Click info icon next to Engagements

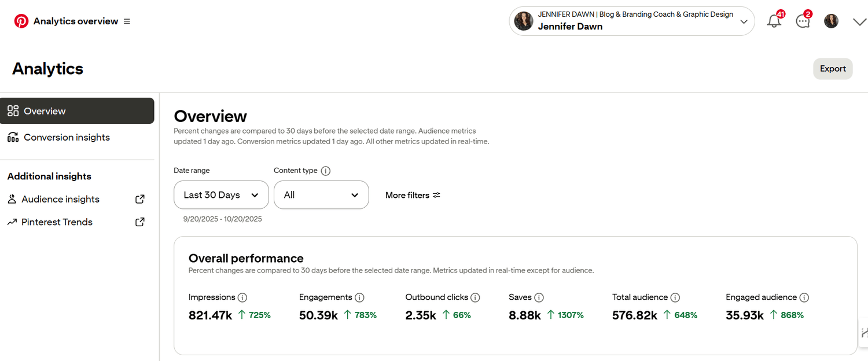tap(359, 297)
